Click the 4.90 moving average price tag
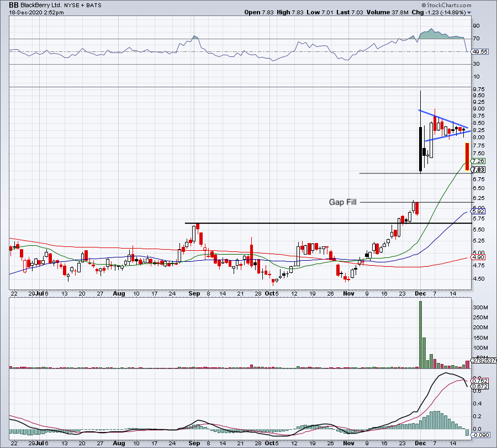This screenshot has width=497, height=448. tap(478, 257)
